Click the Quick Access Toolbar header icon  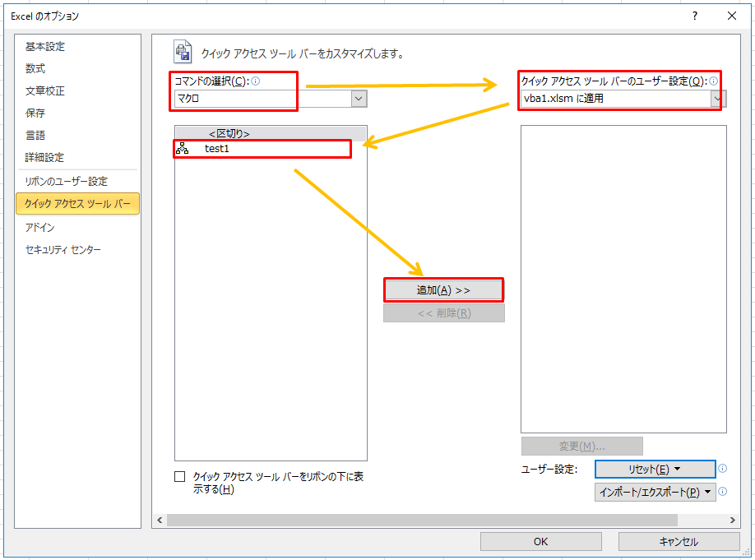[x=183, y=52]
